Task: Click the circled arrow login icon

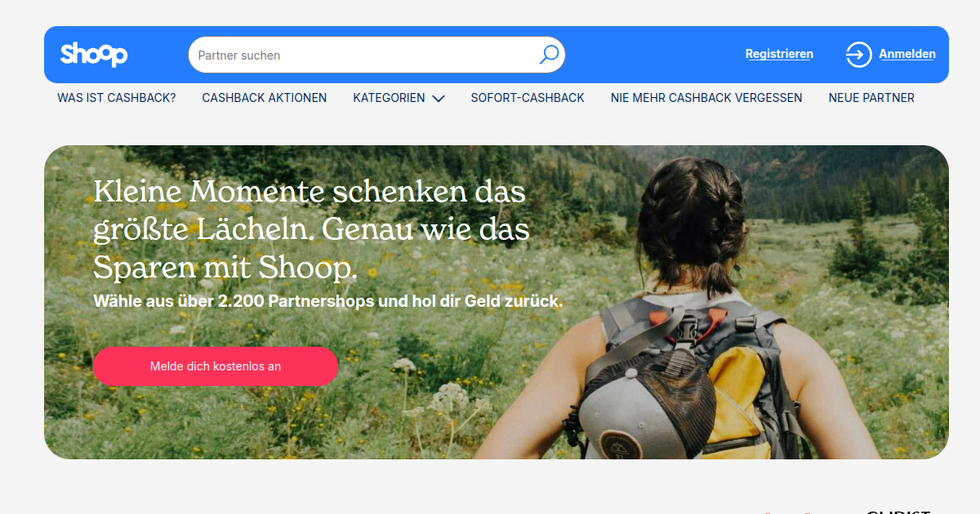Action: pyautogui.click(x=858, y=55)
